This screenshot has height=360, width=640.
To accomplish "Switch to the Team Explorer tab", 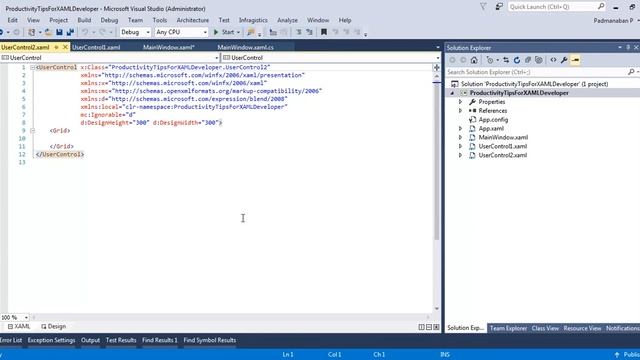I will (508, 328).
